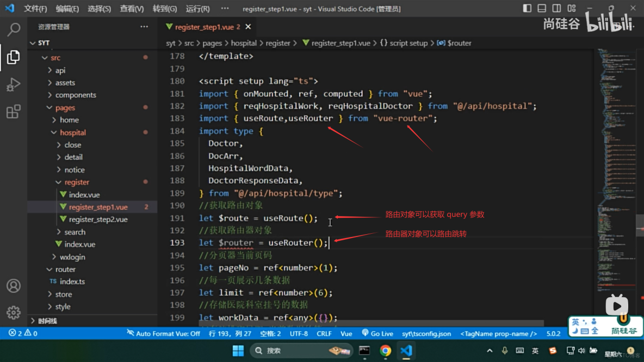Open register_step2.vue in the file tree
The width and height of the screenshot is (644, 362).
click(x=98, y=220)
